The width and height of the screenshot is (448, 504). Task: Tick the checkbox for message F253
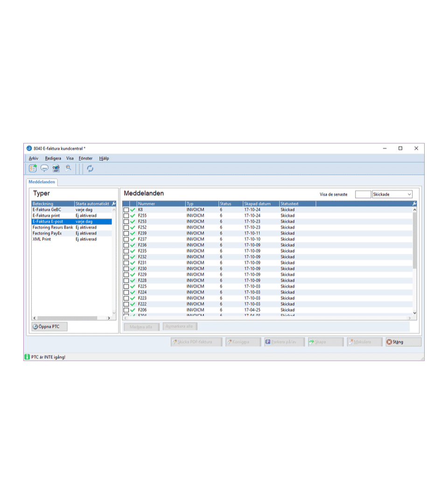pyautogui.click(x=126, y=222)
